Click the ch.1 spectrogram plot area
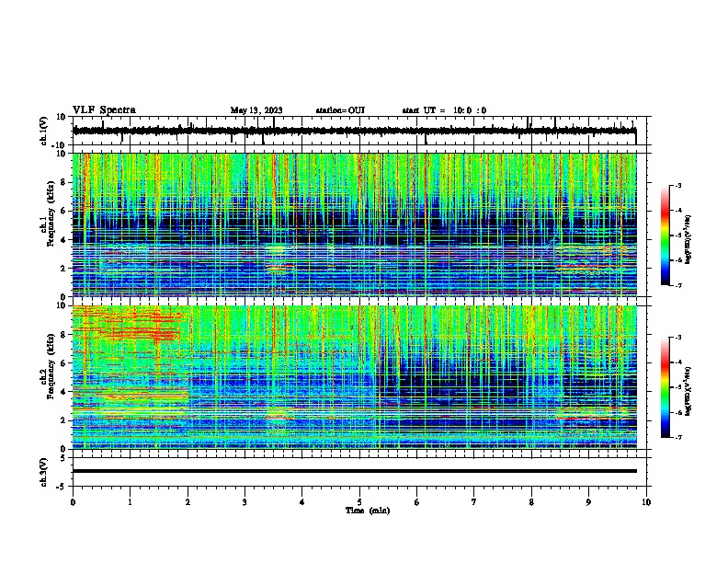Image resolution: width=728 pixels, height=563 pixels. (x=355, y=224)
